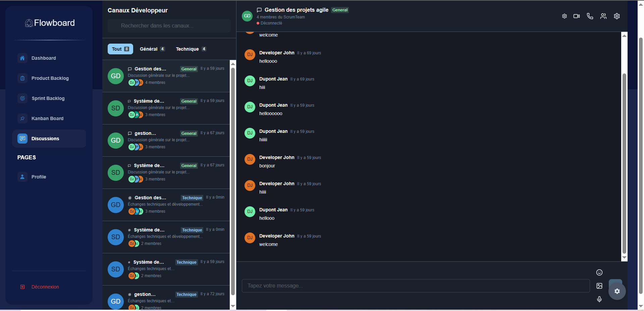Click 'Gestion des projets agile' header title
This screenshot has height=311, width=644.
[297, 10]
